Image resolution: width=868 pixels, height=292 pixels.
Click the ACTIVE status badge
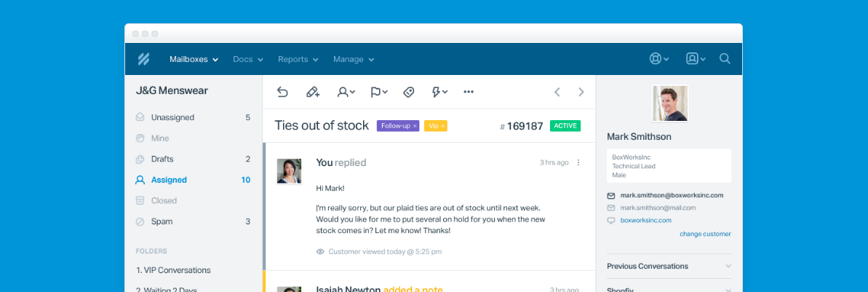pos(565,126)
